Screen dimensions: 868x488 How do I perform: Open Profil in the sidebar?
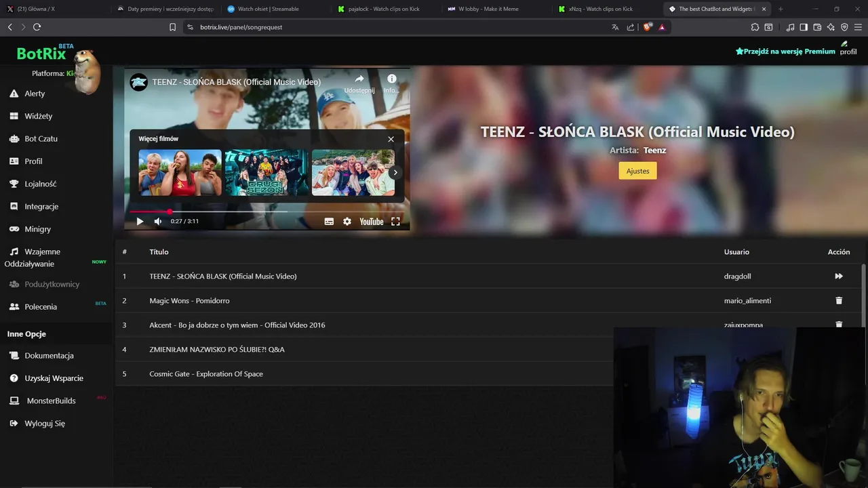coord(33,161)
